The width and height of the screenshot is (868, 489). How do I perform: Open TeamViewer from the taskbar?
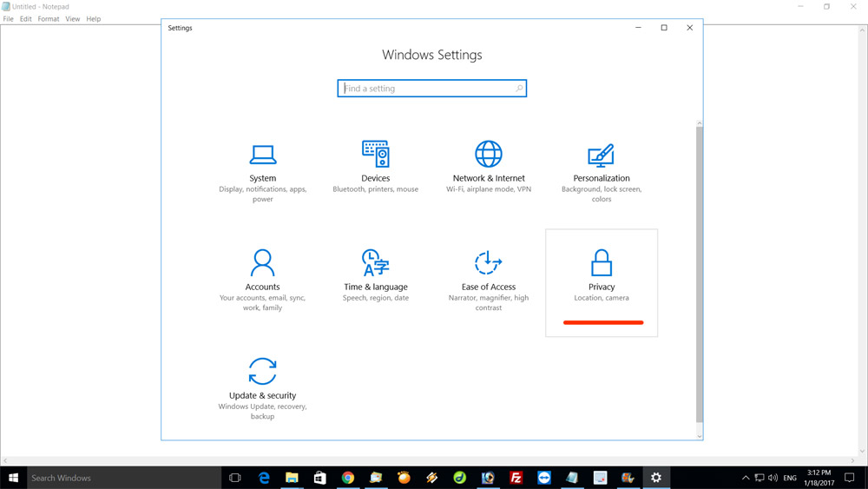(544, 478)
